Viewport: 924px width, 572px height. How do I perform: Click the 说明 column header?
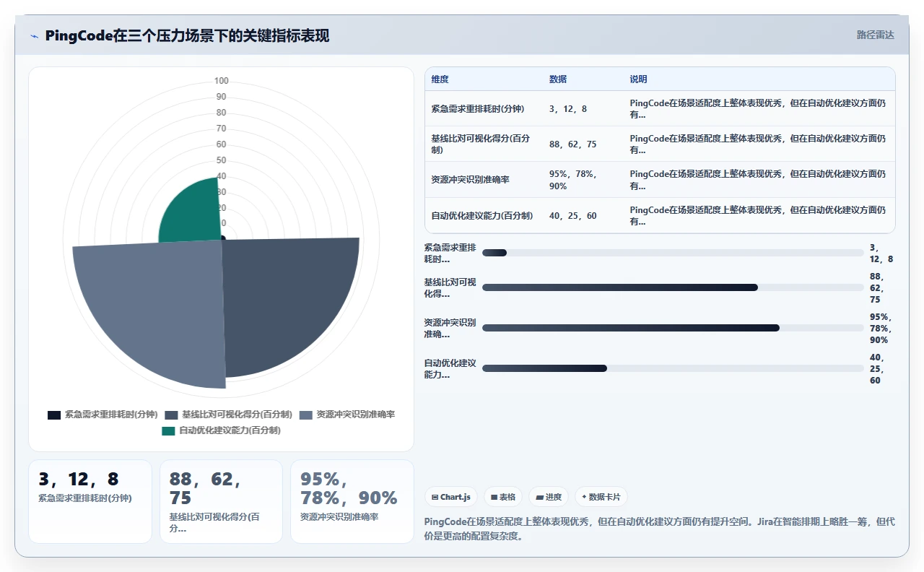[639, 79]
